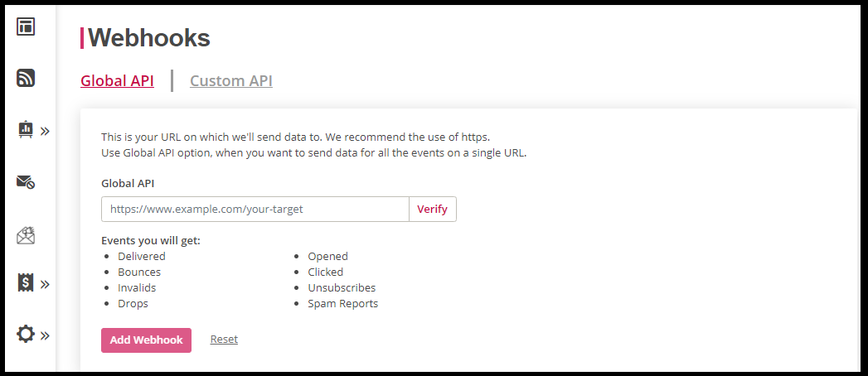The image size is (868, 376).
Task: Select the Delivered event list item
Action: click(x=142, y=256)
